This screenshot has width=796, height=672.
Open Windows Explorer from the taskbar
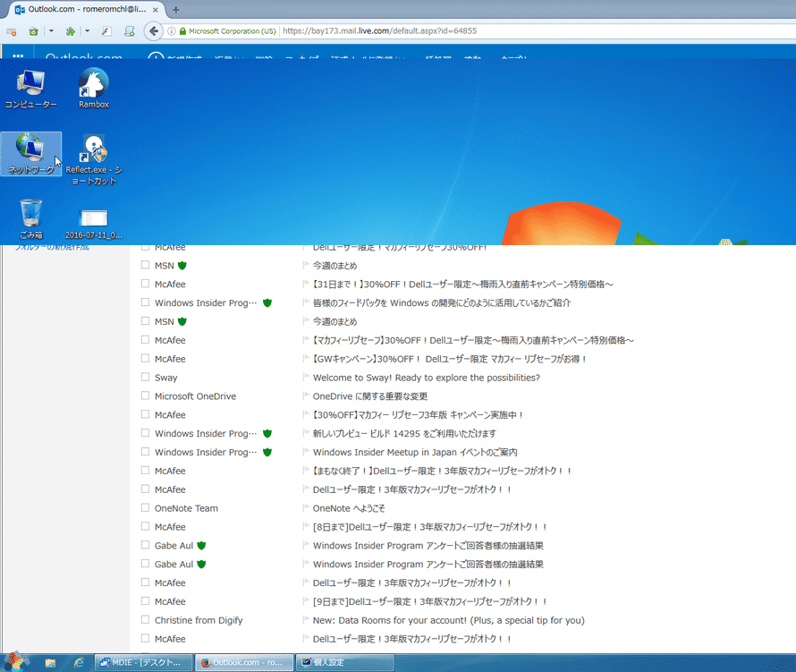(50, 663)
